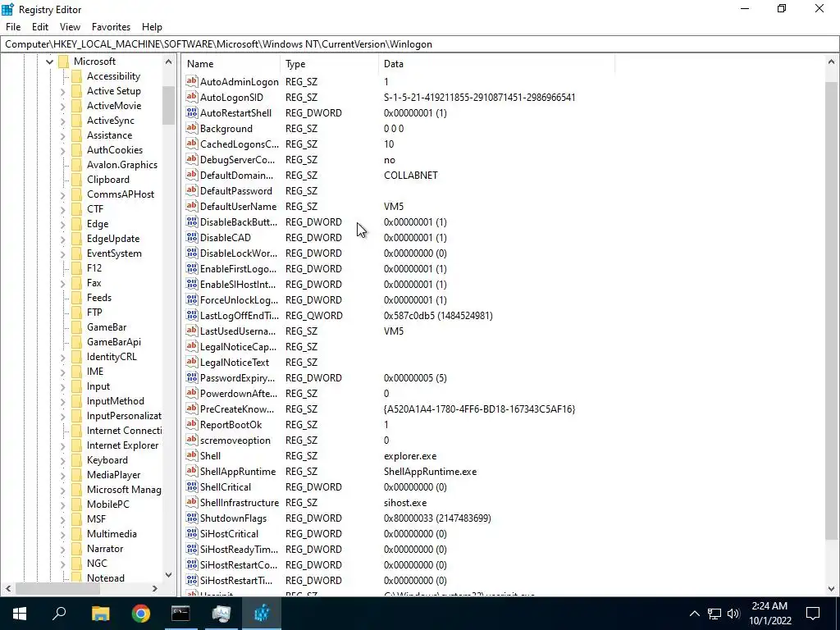The width and height of the screenshot is (840, 630).
Task: Open Command Prompt taskbar icon
Action: point(180,614)
